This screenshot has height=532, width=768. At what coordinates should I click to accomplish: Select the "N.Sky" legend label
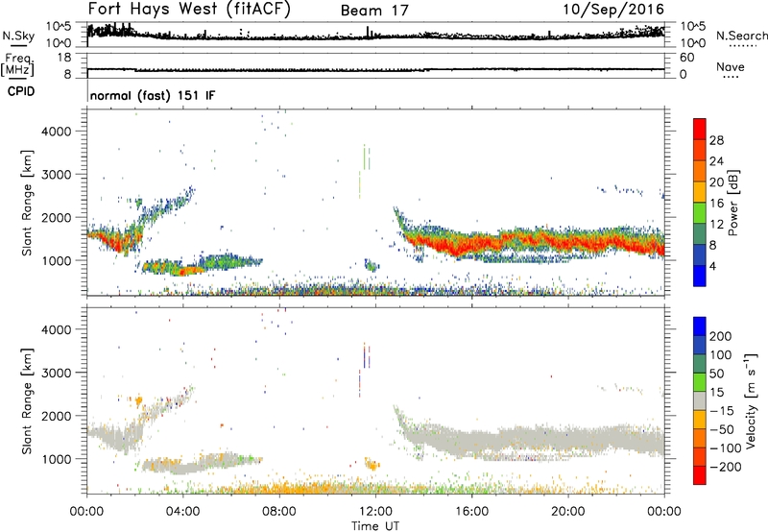coord(18,36)
